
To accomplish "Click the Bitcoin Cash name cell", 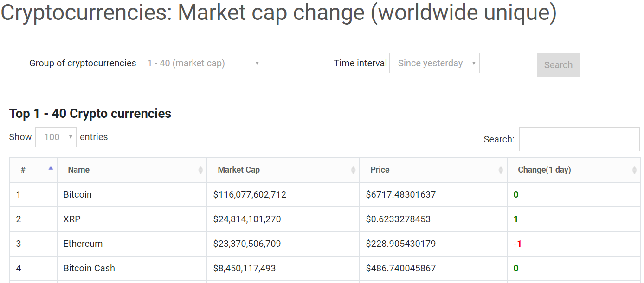I will point(89,268).
